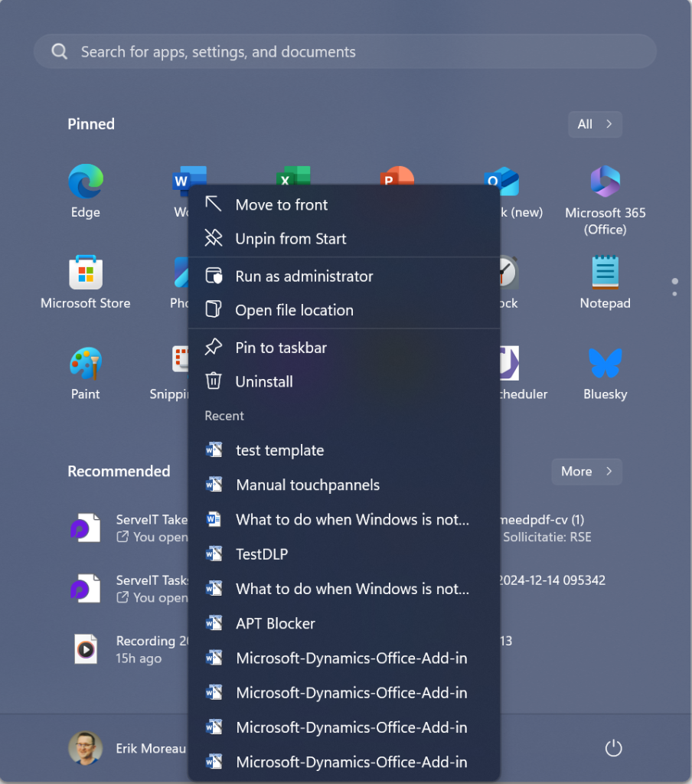Open Erik Moreau's profile picture
The height and width of the screenshot is (784, 692).
[x=85, y=748]
